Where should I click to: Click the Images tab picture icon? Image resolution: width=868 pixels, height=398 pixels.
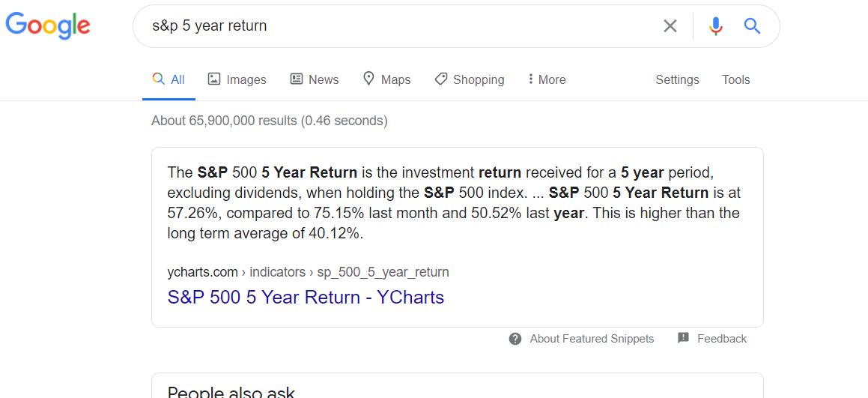[x=214, y=79]
